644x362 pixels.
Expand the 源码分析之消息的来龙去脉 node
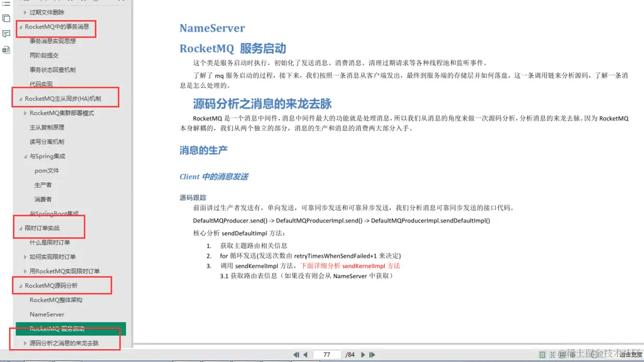click(25, 343)
